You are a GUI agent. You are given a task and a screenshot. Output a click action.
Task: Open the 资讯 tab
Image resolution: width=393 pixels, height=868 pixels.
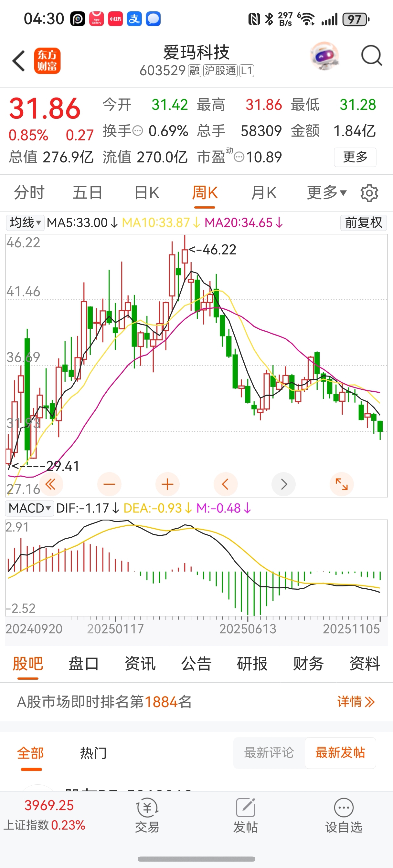pos(140,664)
